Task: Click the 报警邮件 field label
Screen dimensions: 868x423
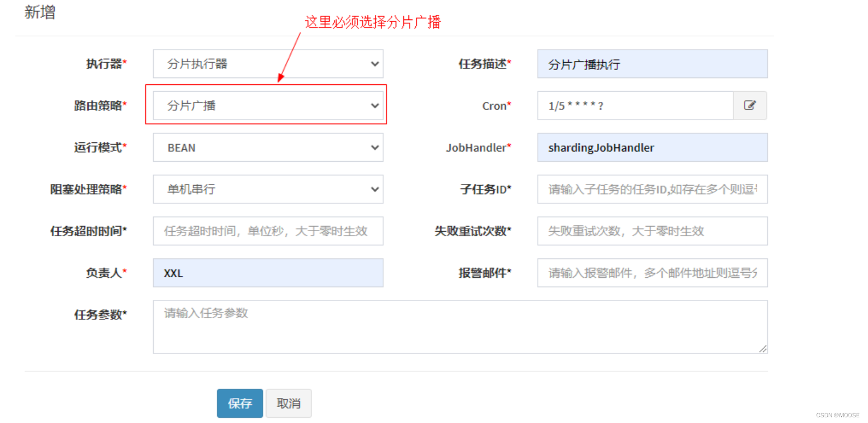Action: point(485,273)
